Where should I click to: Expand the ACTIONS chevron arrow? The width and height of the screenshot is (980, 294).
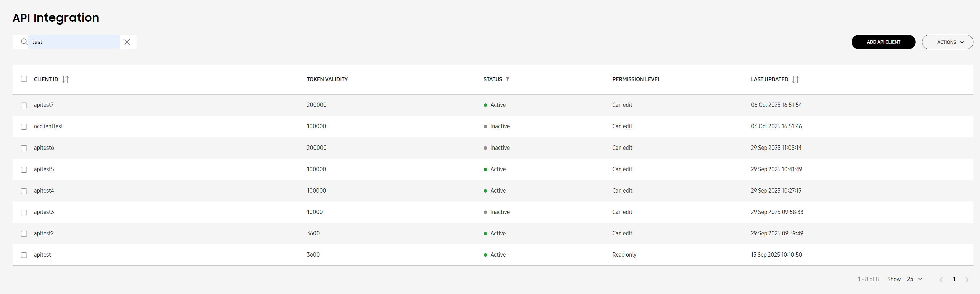tap(963, 42)
